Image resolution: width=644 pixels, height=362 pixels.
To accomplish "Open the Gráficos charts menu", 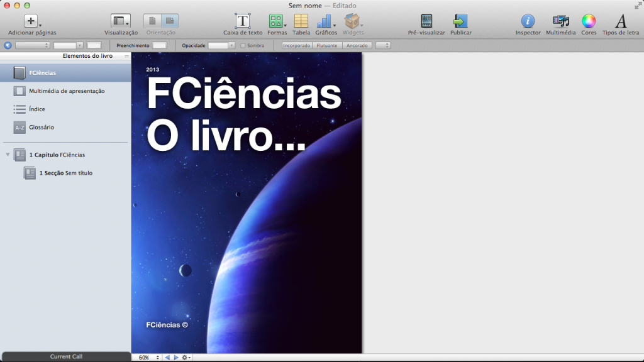I will (325, 21).
